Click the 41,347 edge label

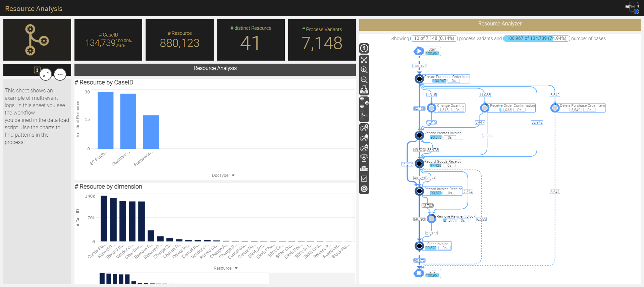[x=407, y=164]
